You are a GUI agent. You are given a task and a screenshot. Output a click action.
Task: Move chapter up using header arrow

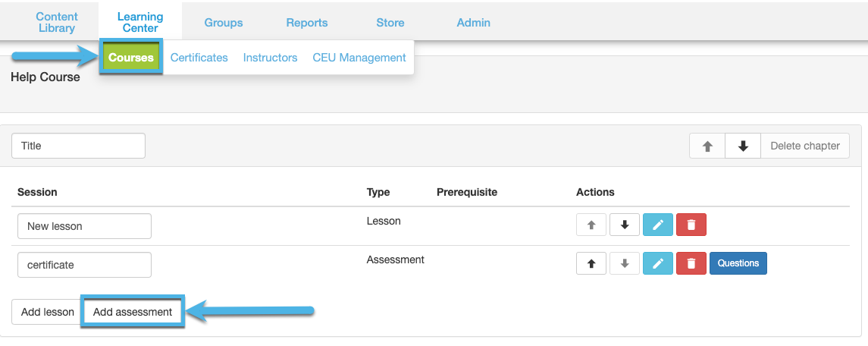[707, 146]
